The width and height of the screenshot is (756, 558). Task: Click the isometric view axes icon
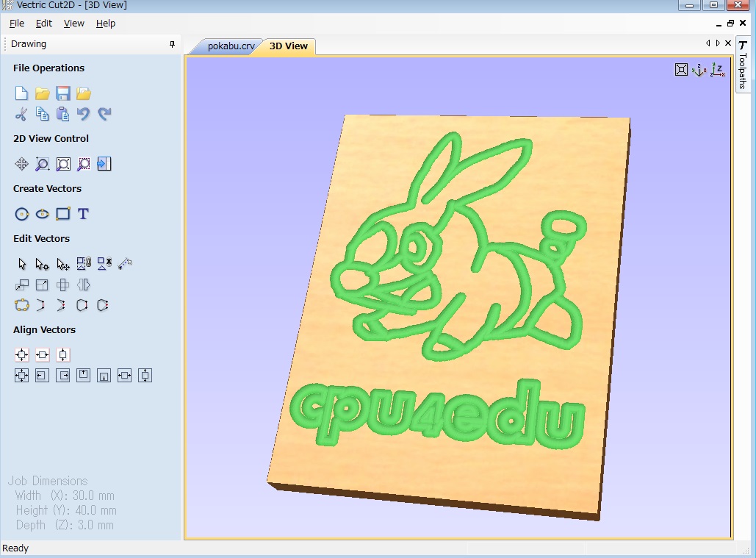pyautogui.click(x=699, y=70)
